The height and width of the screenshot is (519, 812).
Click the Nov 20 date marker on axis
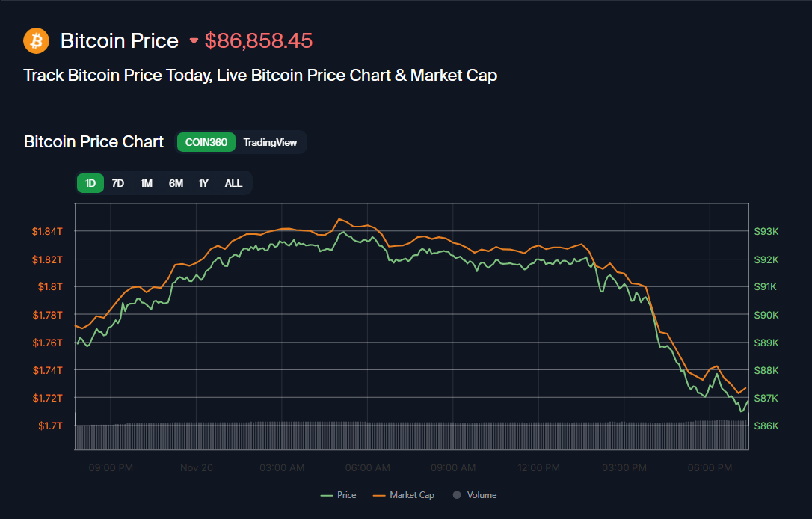(197, 468)
